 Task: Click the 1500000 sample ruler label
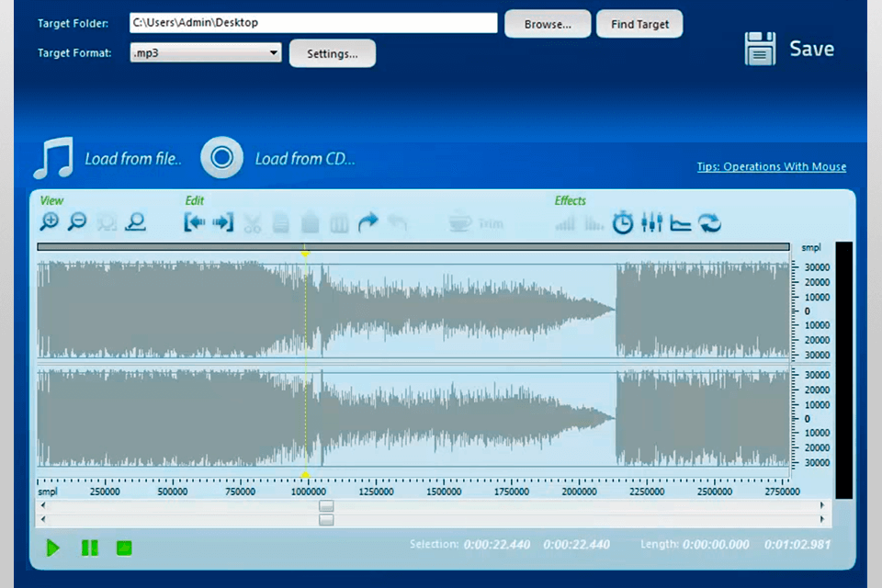pos(444,492)
